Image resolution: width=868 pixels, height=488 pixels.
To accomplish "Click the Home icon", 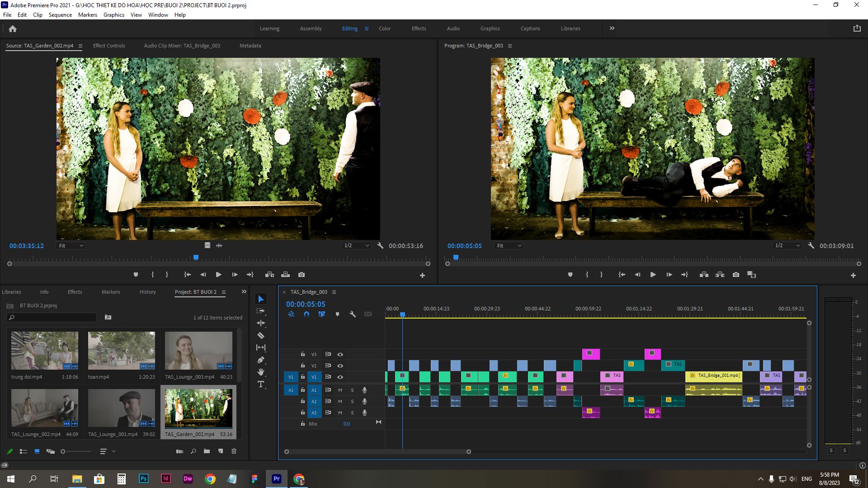I will click(13, 28).
